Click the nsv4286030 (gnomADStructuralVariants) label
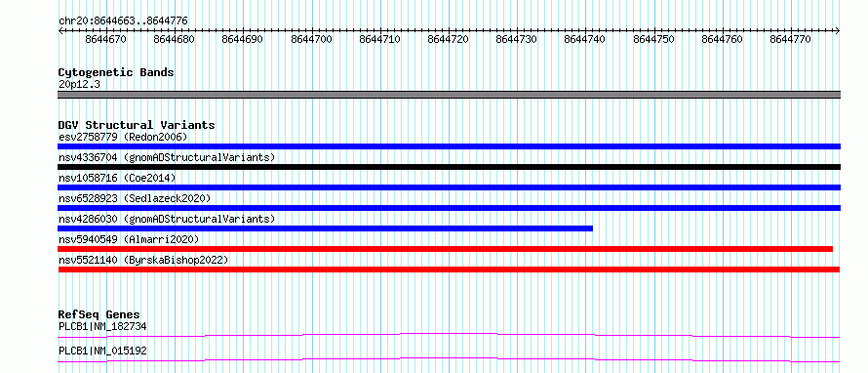 (x=167, y=219)
